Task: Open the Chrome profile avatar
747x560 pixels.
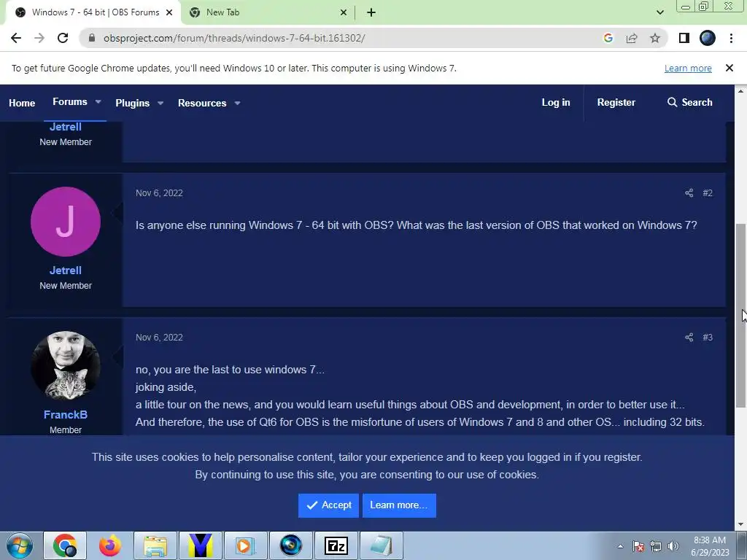Action: (x=708, y=38)
